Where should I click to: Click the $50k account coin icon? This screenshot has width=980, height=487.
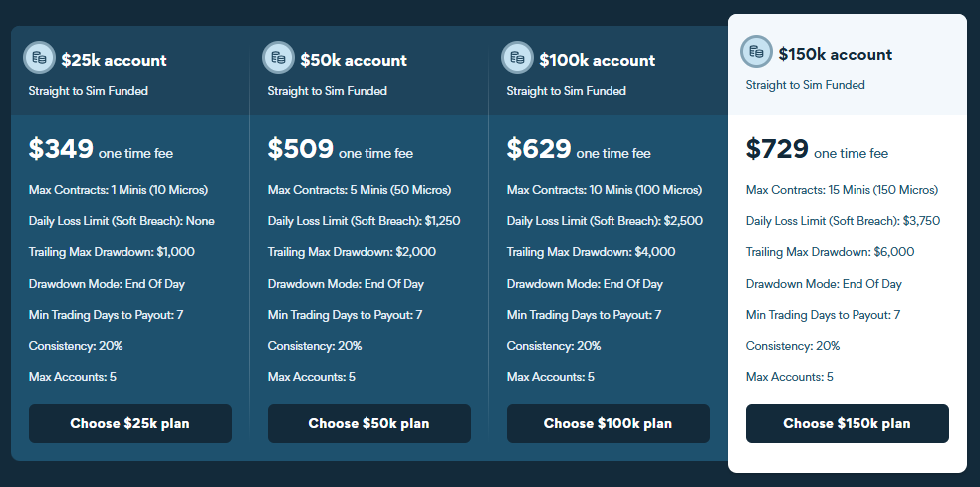pos(278,58)
